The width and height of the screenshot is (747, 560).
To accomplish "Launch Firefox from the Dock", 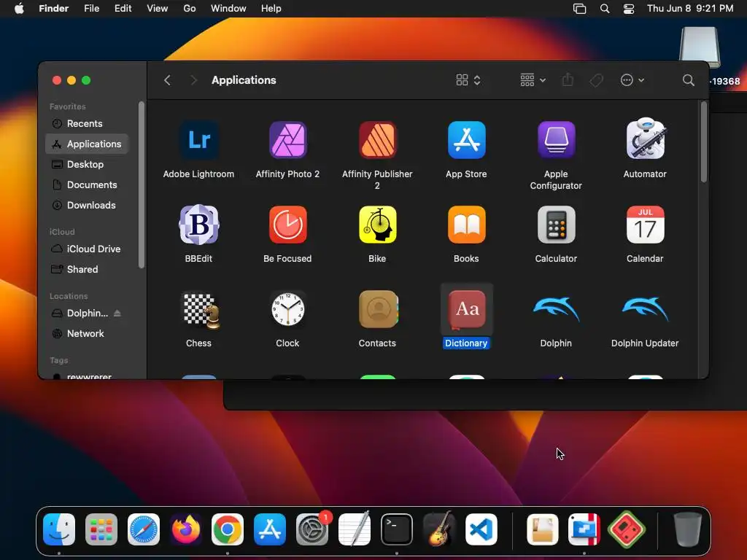I will pyautogui.click(x=186, y=529).
